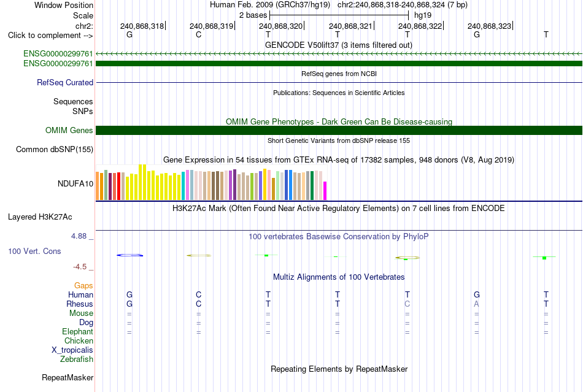Image resolution: width=583 pixels, height=392 pixels.
Task: Click the 'OMIM Genes' label
Action: click(69, 131)
